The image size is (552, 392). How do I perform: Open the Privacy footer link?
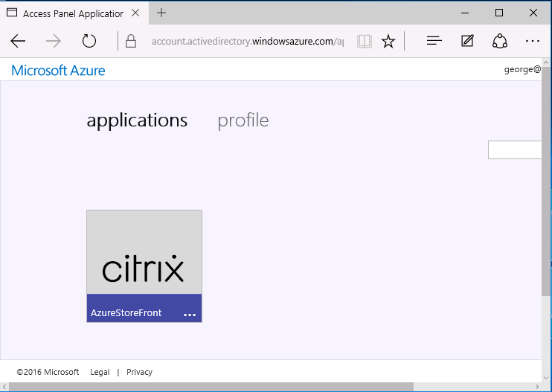coord(139,372)
